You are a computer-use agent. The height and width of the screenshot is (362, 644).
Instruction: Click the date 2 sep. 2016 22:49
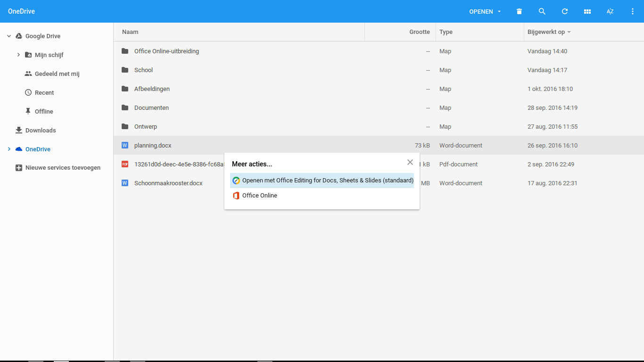551,164
